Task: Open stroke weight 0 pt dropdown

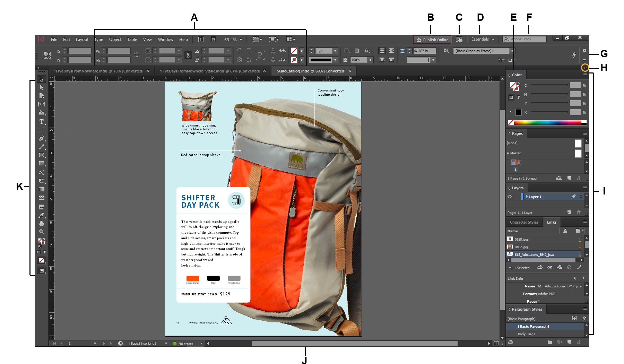Action: coord(335,51)
